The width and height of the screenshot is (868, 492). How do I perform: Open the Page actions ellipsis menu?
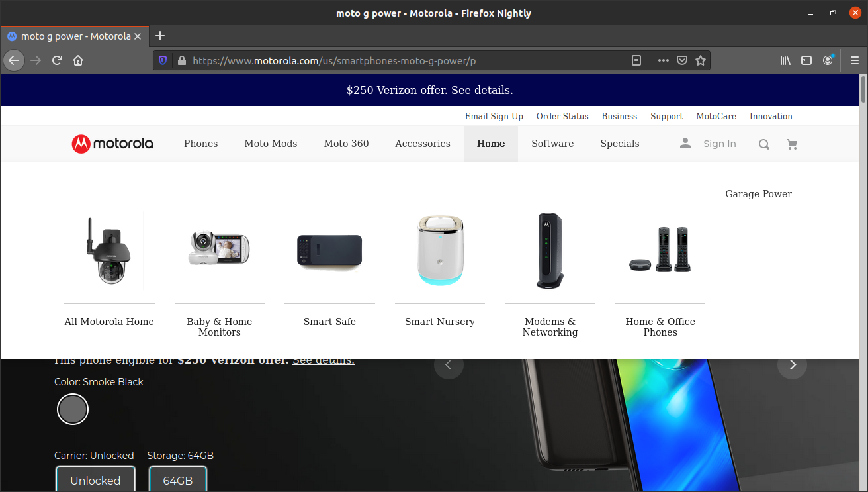coord(663,60)
